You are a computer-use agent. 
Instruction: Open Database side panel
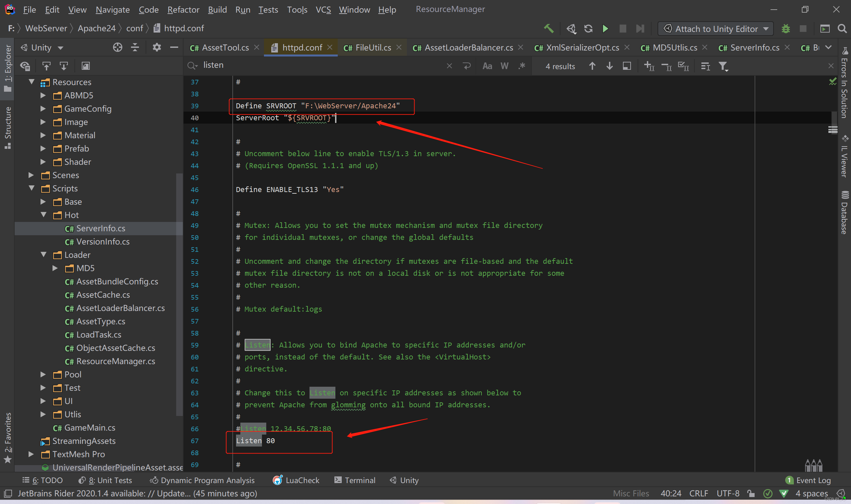[845, 212]
